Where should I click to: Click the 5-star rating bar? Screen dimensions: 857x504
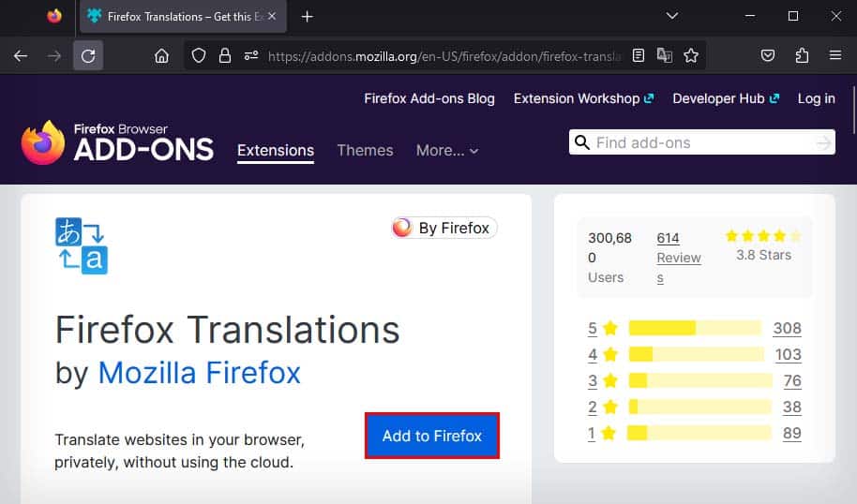(695, 328)
